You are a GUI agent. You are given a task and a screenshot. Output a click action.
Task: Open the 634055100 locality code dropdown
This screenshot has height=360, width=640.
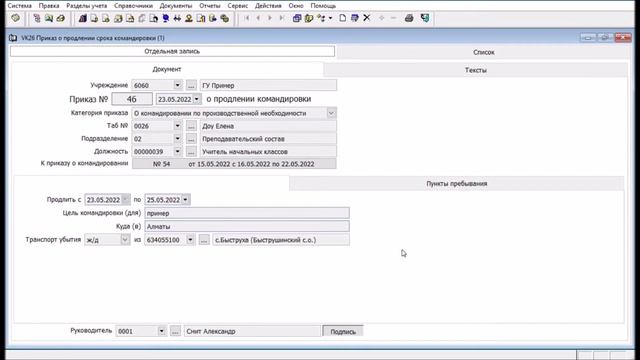coord(190,240)
